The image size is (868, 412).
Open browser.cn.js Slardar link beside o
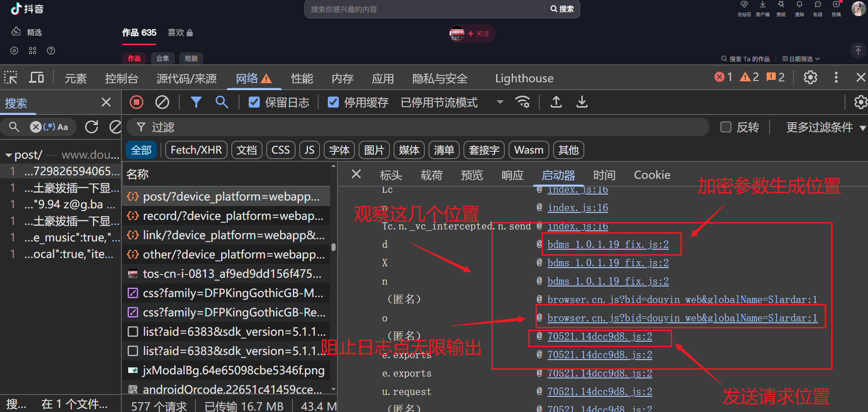(682, 318)
